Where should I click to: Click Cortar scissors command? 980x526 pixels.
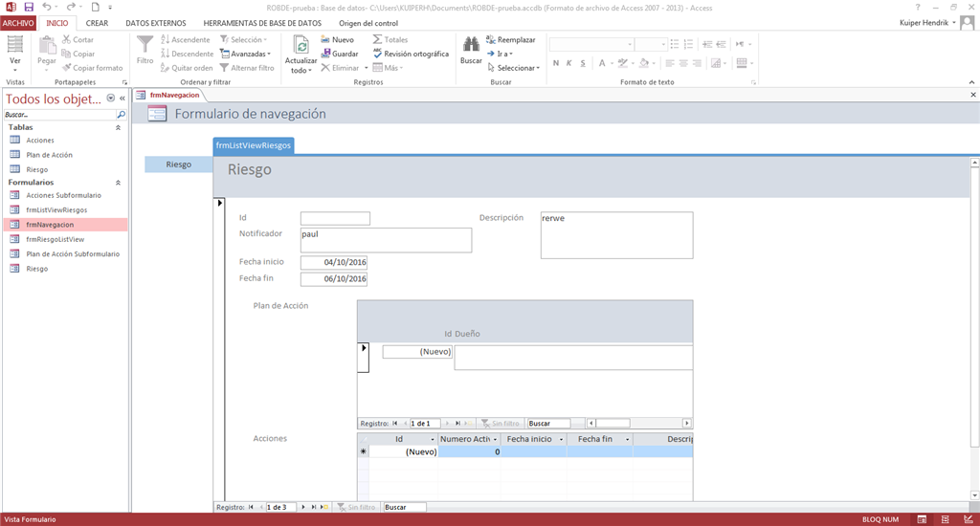(78, 39)
